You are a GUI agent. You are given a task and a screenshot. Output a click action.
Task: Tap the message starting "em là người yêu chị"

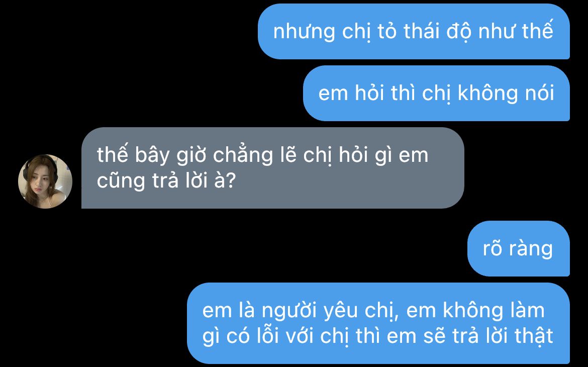click(x=378, y=323)
